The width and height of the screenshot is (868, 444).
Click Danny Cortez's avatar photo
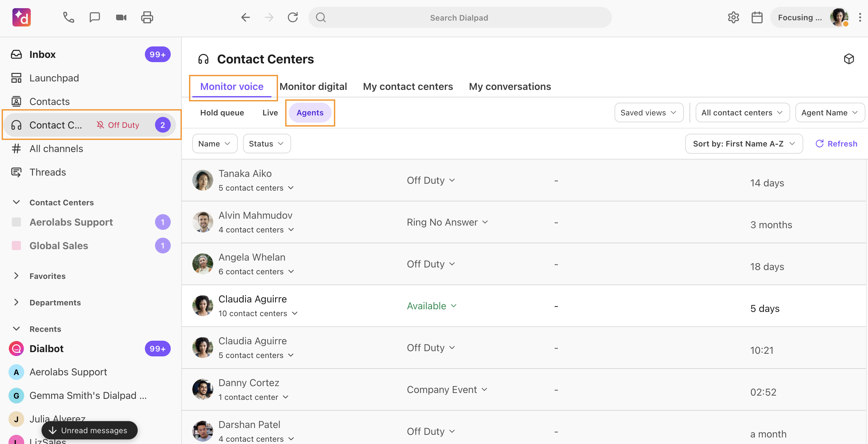tap(202, 389)
